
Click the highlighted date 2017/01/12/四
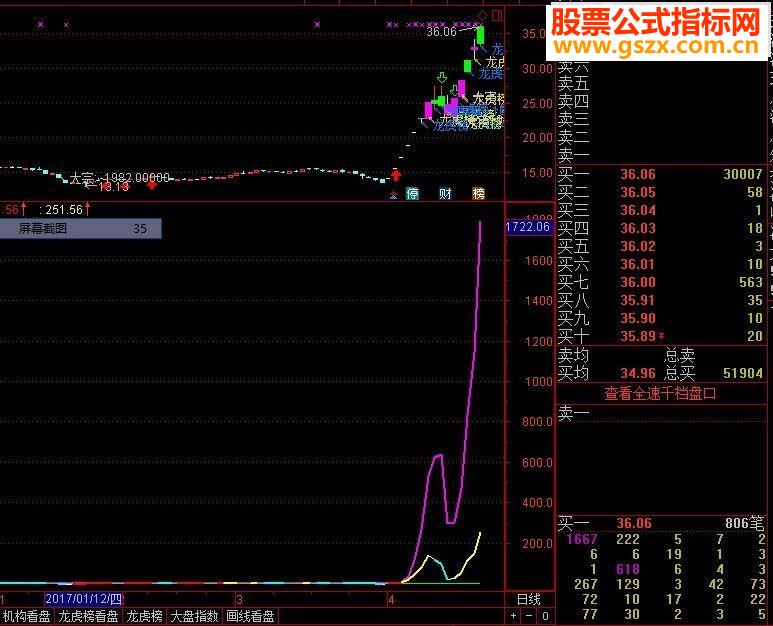coord(83,599)
